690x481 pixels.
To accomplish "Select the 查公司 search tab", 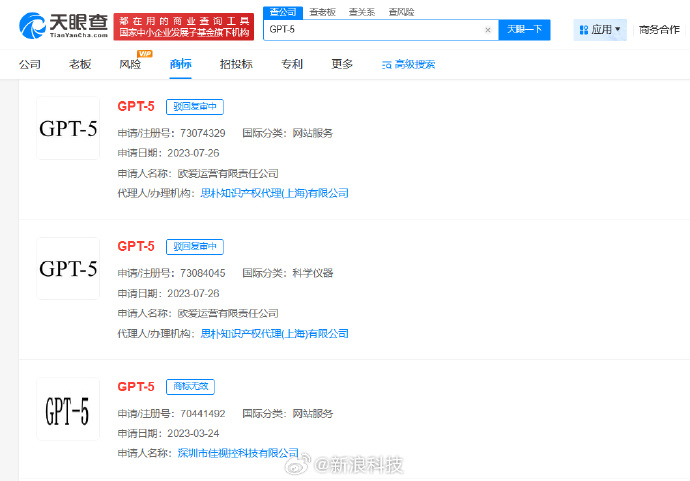I will tap(283, 12).
